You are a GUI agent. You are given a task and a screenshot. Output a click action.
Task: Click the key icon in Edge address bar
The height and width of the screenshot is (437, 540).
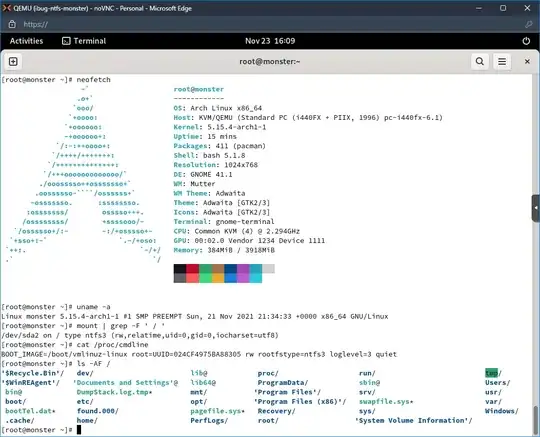pos(528,24)
